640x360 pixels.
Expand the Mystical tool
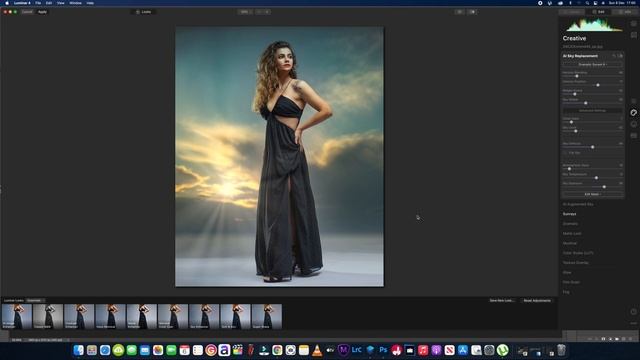[x=570, y=243]
